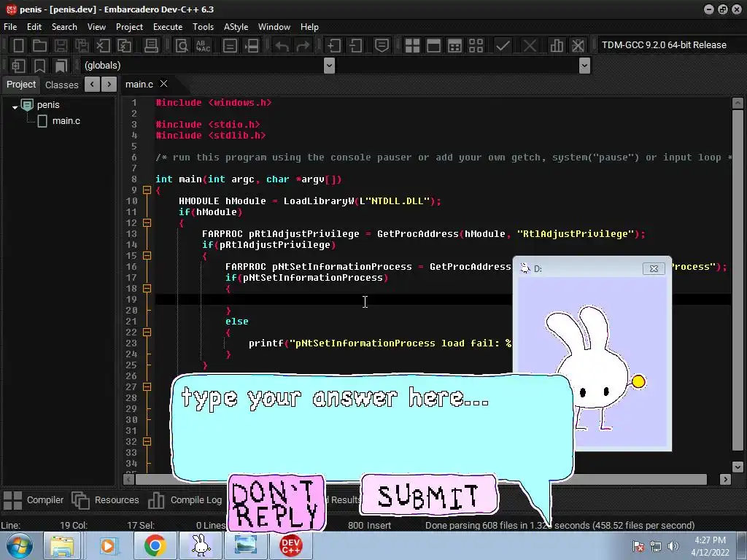Create a new source file from toolbar
This screenshot has height=560, width=747.
18,46
